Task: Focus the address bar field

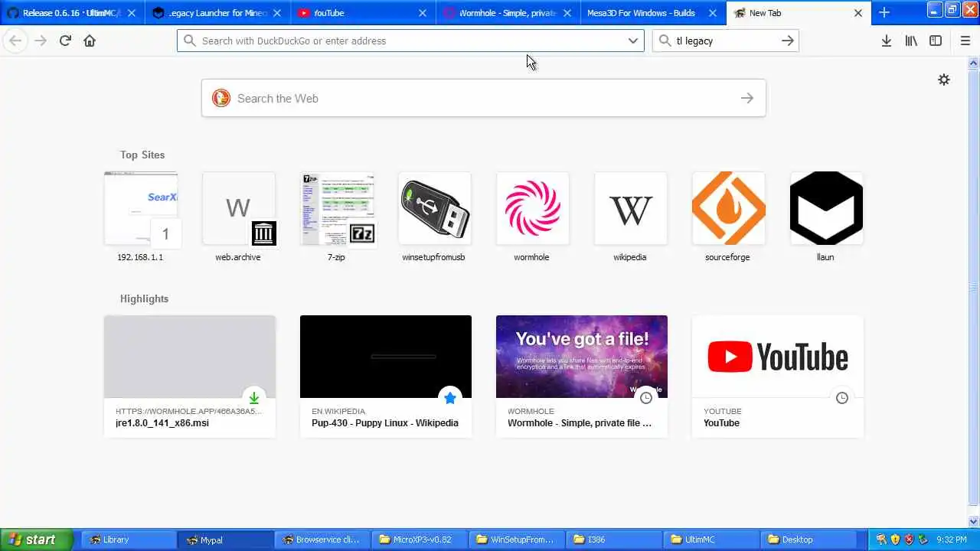Action: pyautogui.click(x=410, y=41)
